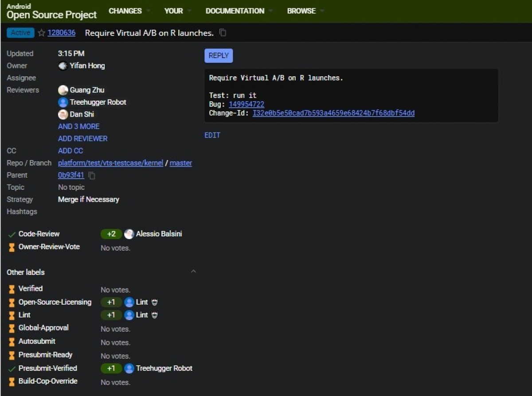
Task: Star change 1280636
Action: [41, 33]
